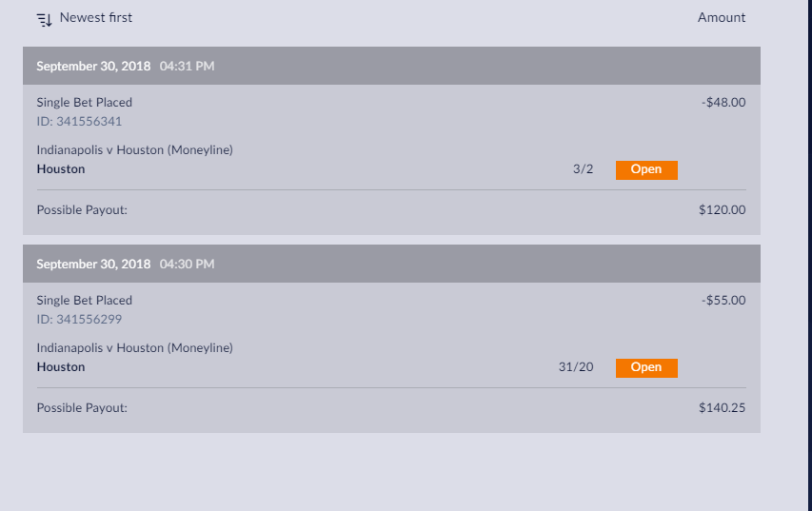Open the Newest first sort option
The height and width of the screenshot is (511, 812).
click(96, 17)
